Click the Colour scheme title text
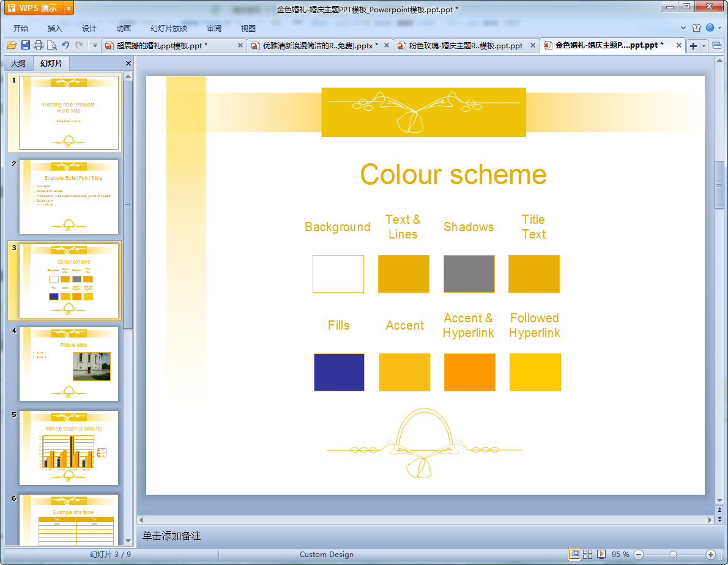Screen dimensions: 728x565 click(x=453, y=174)
